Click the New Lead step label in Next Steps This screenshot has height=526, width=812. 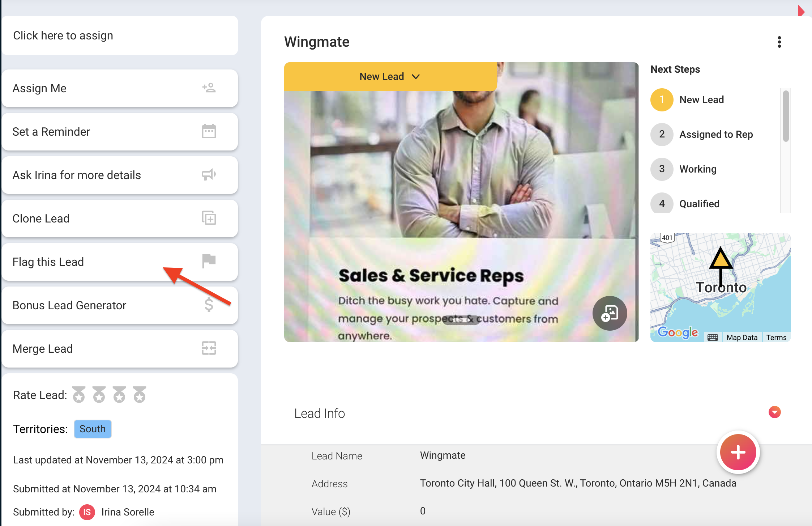coord(701,99)
